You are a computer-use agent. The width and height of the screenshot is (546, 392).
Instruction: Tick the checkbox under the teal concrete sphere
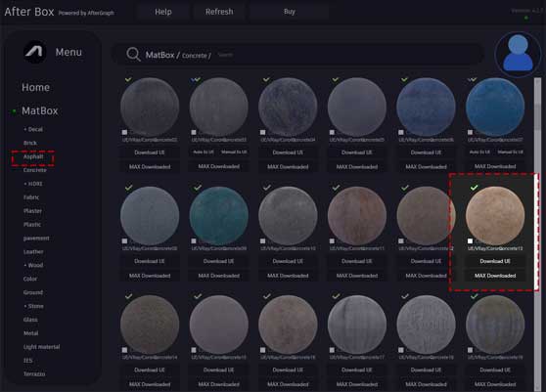point(194,241)
